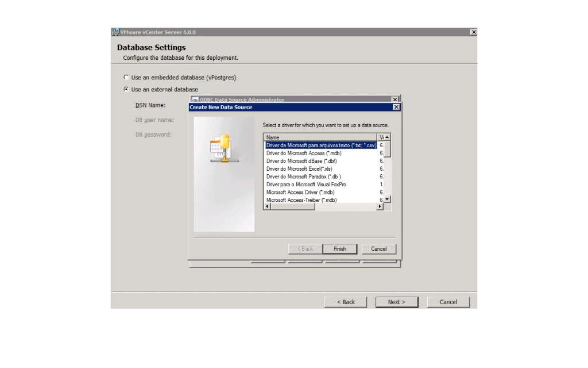Click the disabled Back button in data source dialog
Viewport: 588px width, 368px height.
[305, 249]
